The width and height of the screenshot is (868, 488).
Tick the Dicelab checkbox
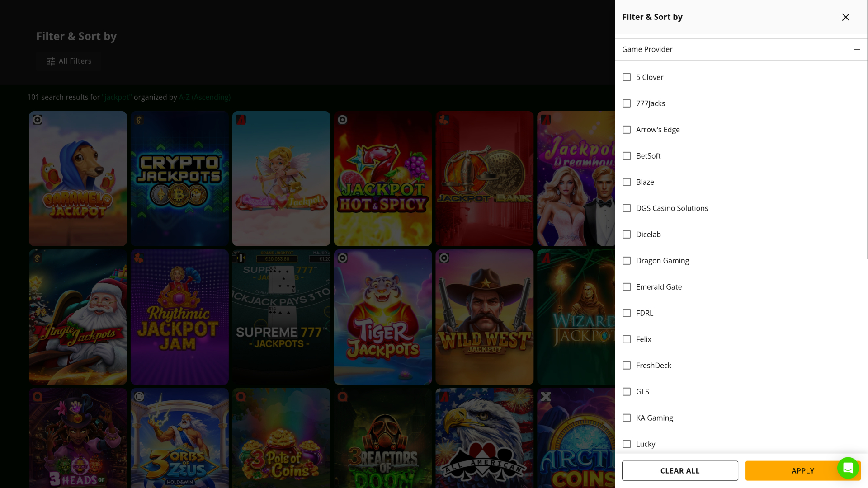coord(627,235)
